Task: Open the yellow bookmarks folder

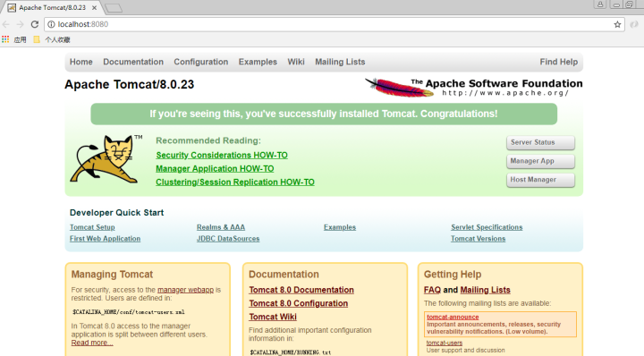Action: click(x=37, y=39)
